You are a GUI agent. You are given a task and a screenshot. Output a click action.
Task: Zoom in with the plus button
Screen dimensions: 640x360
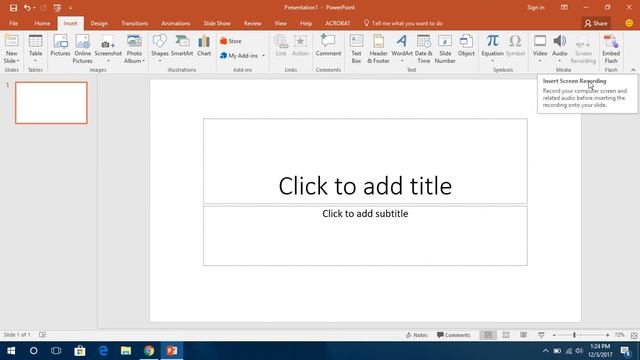[x=607, y=335]
